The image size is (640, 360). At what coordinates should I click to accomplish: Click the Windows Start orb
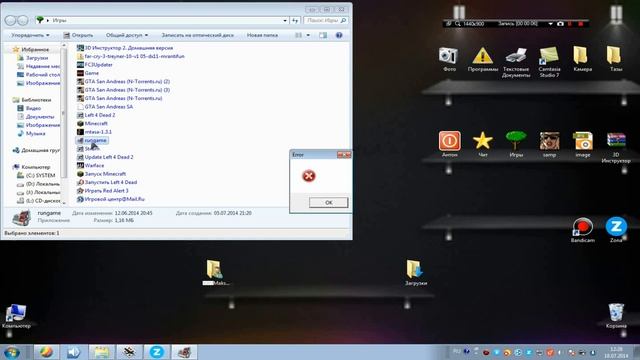tap(11, 352)
